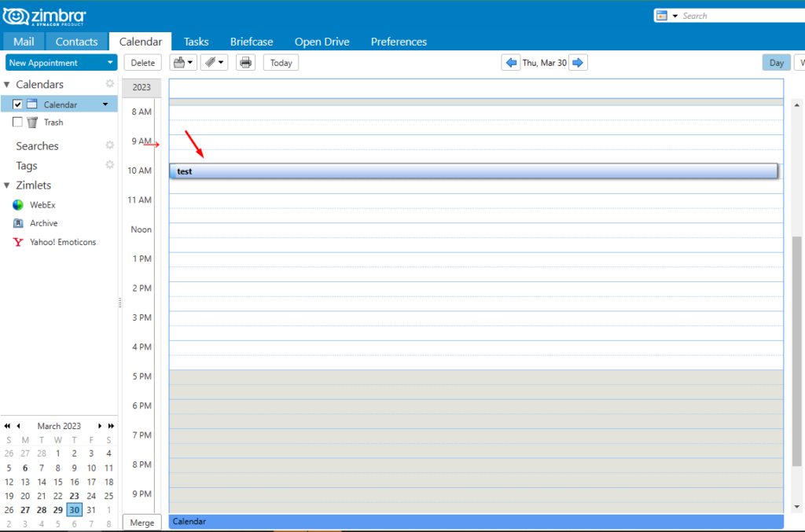The image size is (805, 532).
Task: Select the Move to folder icon
Action: [x=180, y=62]
